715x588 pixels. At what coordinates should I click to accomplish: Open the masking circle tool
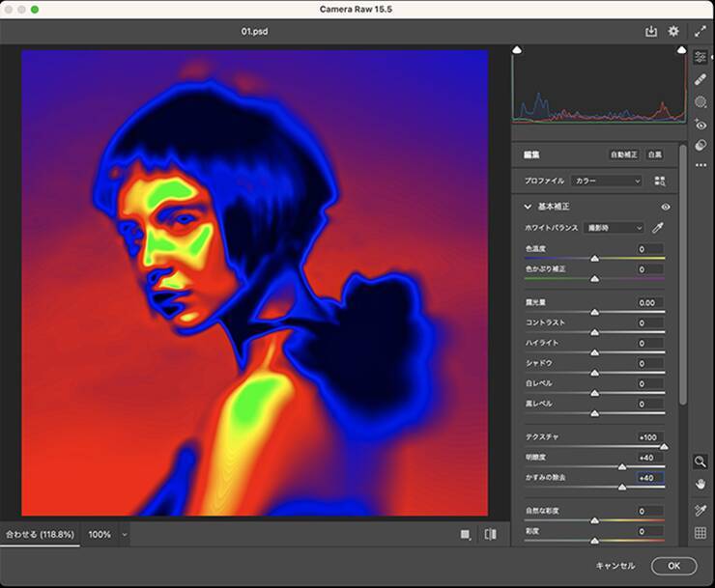[701, 101]
